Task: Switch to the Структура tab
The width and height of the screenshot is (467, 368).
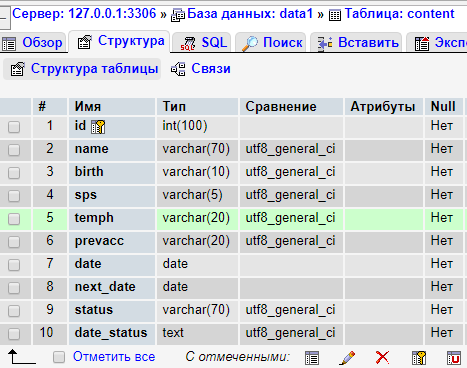Action: [x=120, y=41]
